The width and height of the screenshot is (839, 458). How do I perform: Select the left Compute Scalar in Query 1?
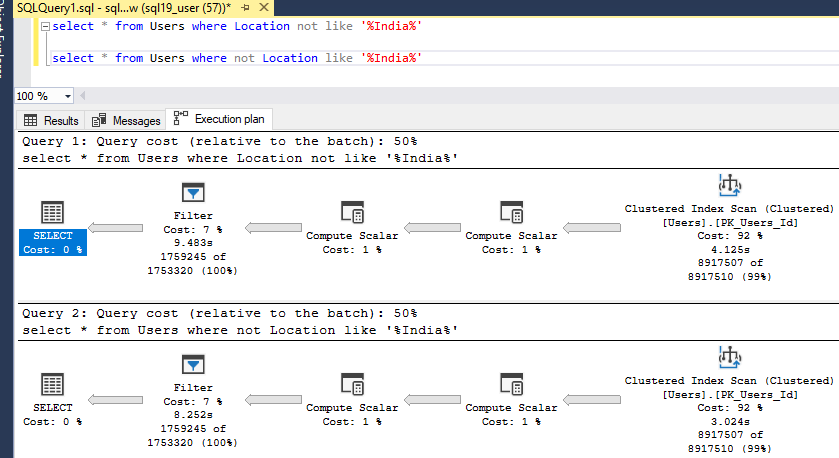pos(352,213)
